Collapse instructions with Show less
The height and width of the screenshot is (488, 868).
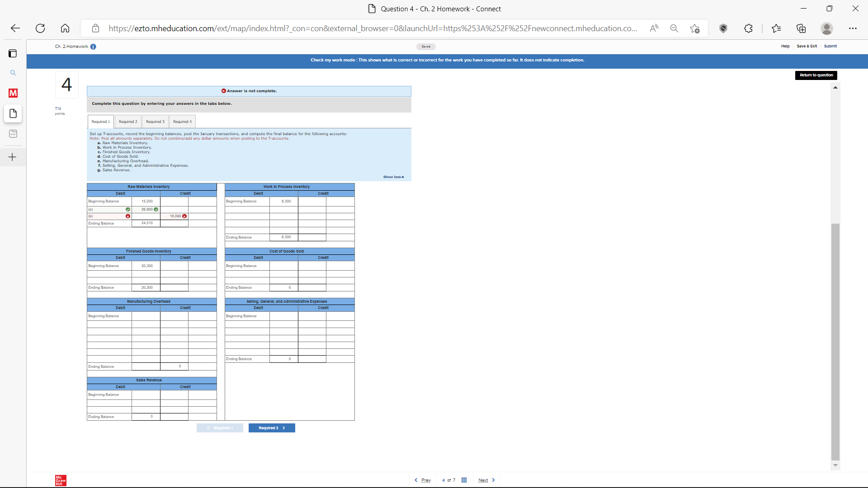393,177
